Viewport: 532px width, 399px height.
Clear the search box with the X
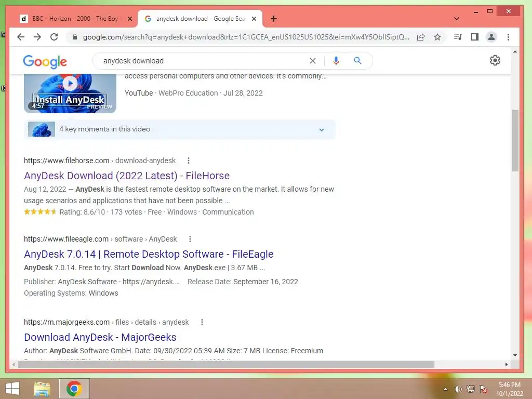coord(312,61)
